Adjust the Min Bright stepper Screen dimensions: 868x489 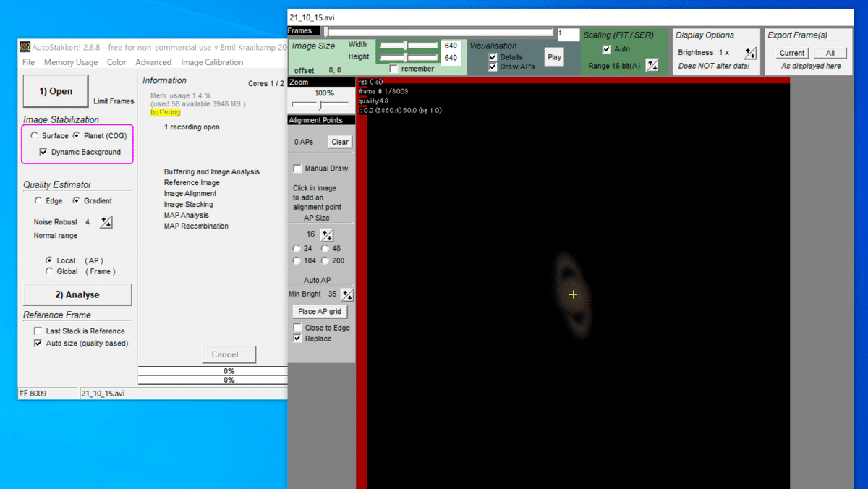(347, 294)
